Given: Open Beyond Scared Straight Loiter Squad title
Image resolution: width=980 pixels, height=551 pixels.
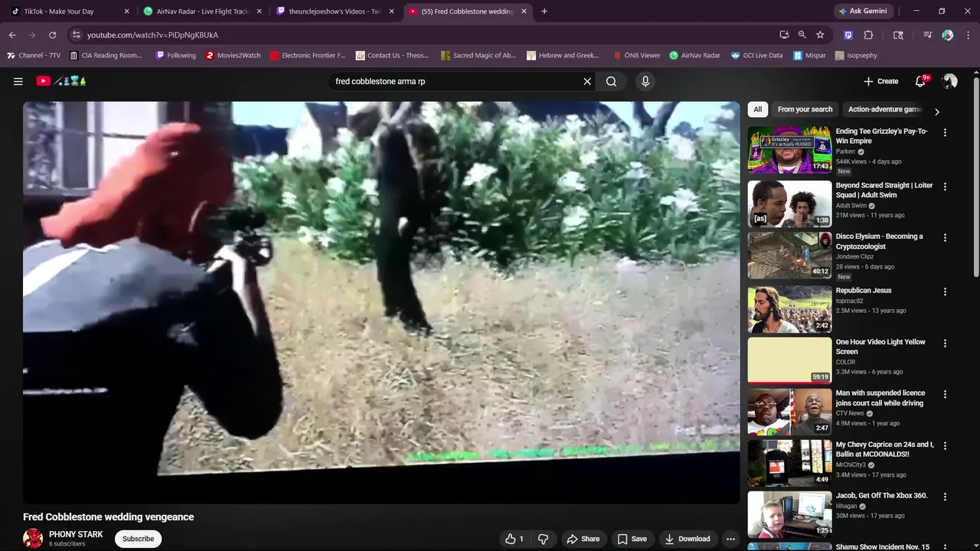Looking at the screenshot, I should tap(884, 190).
